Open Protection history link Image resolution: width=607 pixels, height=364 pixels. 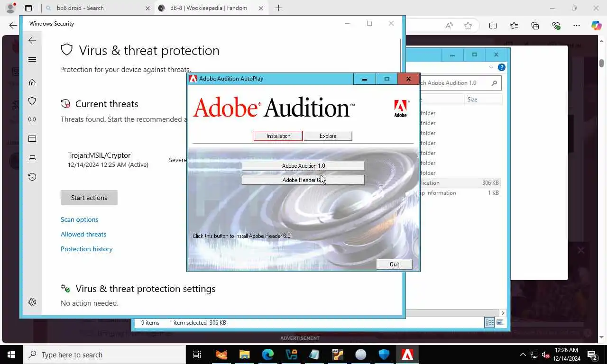coord(87,249)
